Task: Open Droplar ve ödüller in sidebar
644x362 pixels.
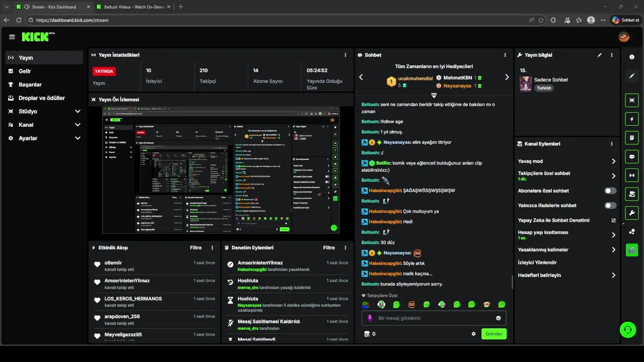Action: pos(44,98)
